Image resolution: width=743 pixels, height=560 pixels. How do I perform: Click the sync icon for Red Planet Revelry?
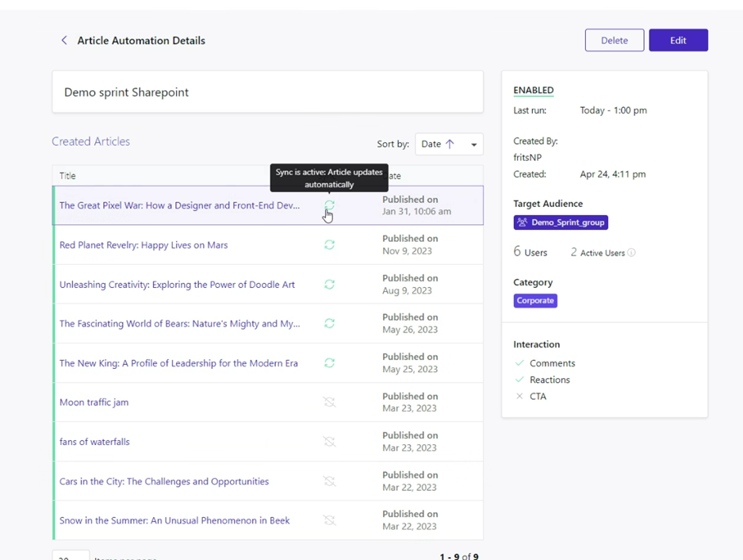(329, 244)
